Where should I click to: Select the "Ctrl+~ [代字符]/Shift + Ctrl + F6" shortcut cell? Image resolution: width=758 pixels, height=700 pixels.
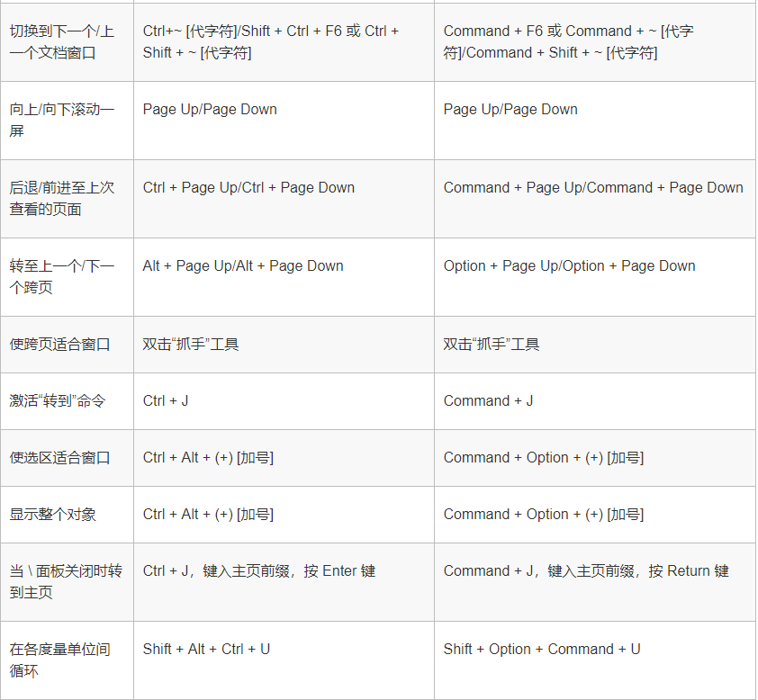click(x=270, y=41)
